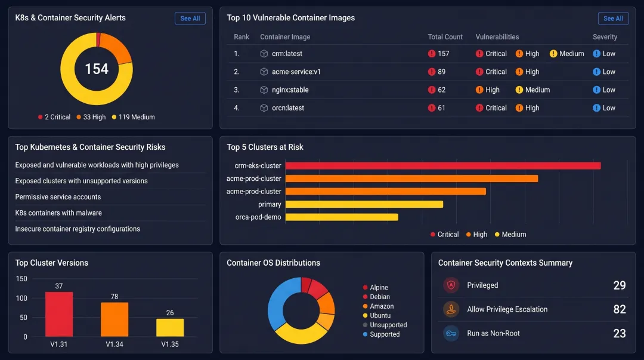Click the orca-pod-demo cluster bar
Viewport: 644px width, 360px height.
click(342, 217)
